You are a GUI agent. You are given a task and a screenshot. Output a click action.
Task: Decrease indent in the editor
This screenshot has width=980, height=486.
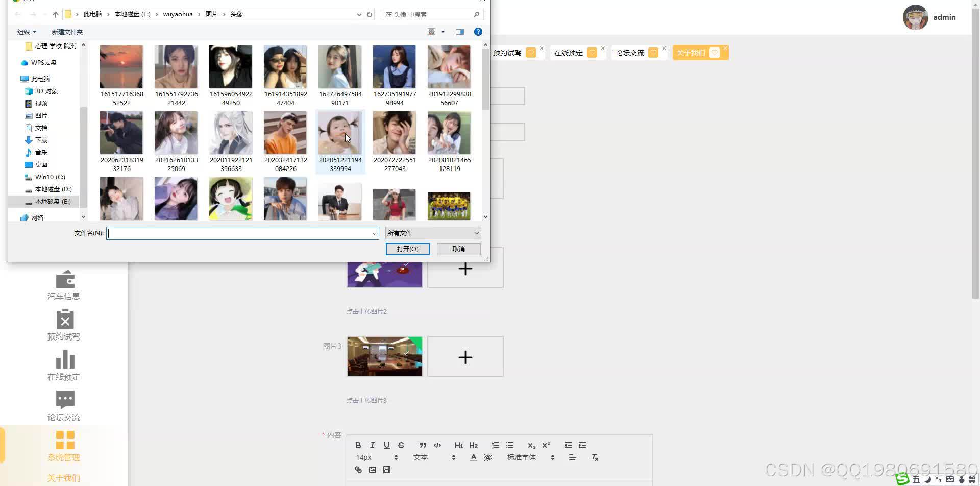[568, 445]
